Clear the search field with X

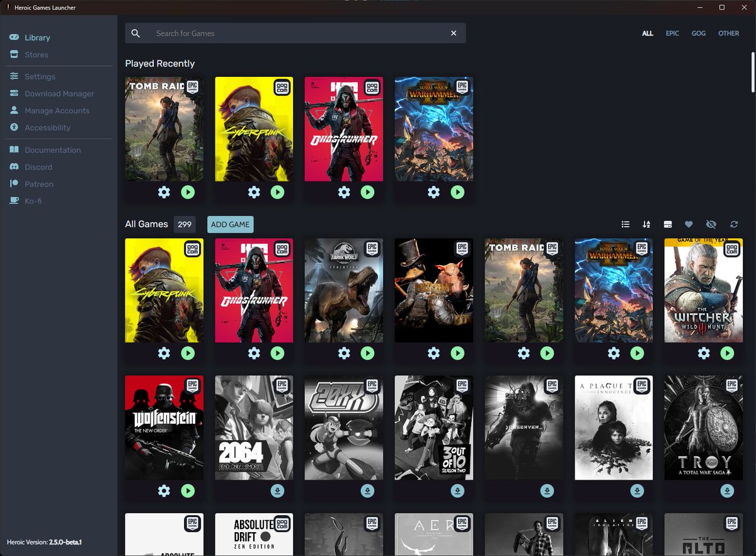click(454, 33)
